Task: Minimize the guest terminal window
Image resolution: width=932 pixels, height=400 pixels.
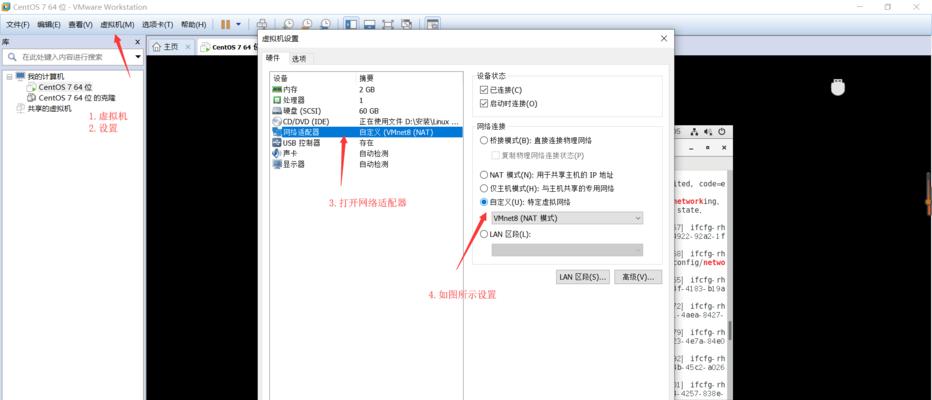Action: [x=692, y=147]
